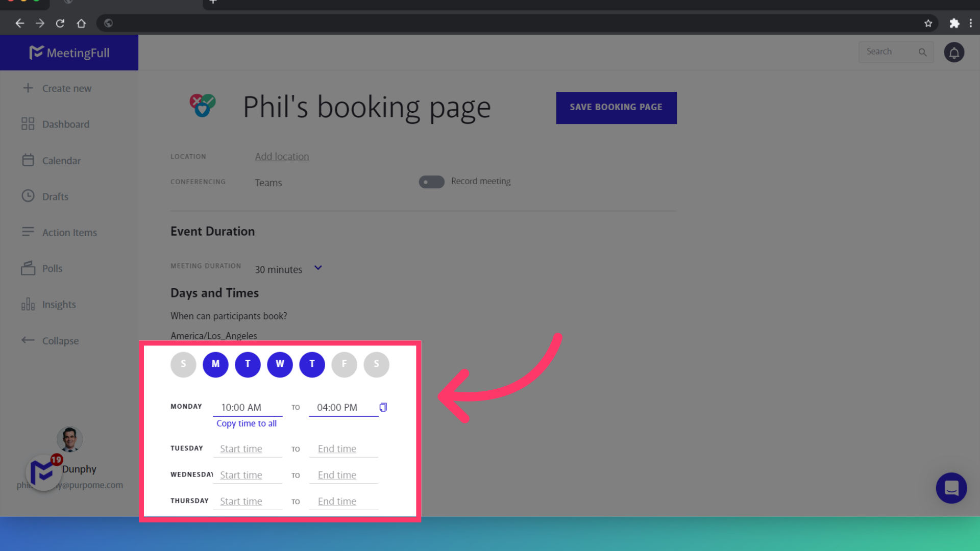Click the copy time icon for Monday
This screenshot has width=980, height=551.
[383, 407]
